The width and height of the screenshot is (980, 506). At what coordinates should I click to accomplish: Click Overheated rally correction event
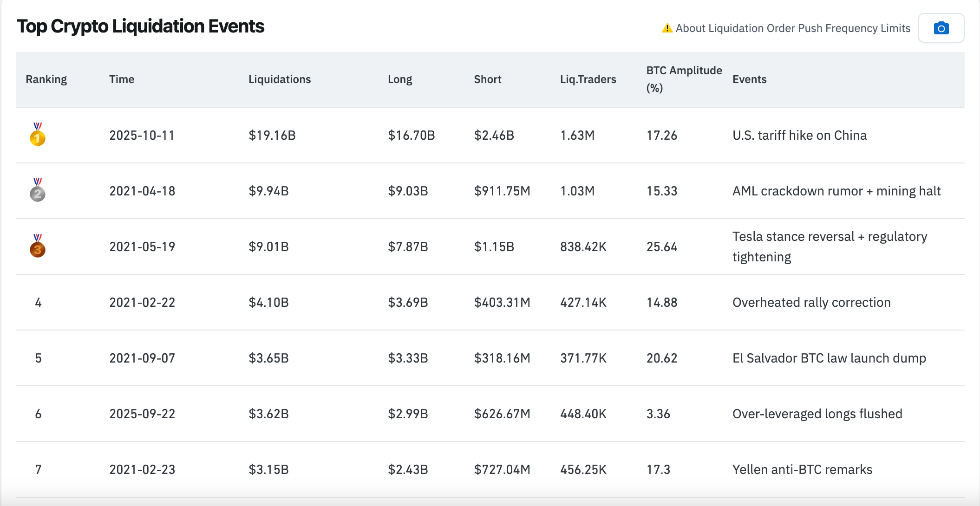click(811, 302)
